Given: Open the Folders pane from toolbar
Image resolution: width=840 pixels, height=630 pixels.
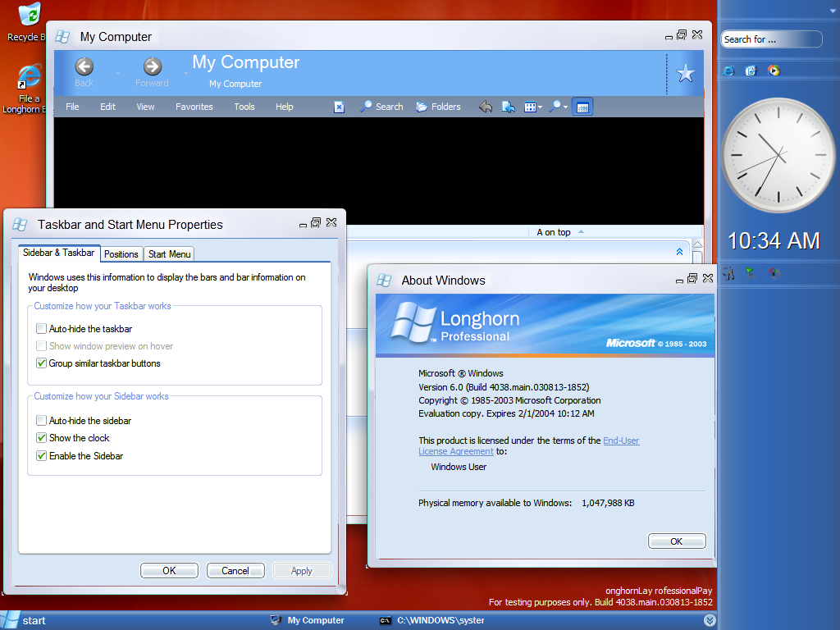Looking at the screenshot, I should coord(438,107).
